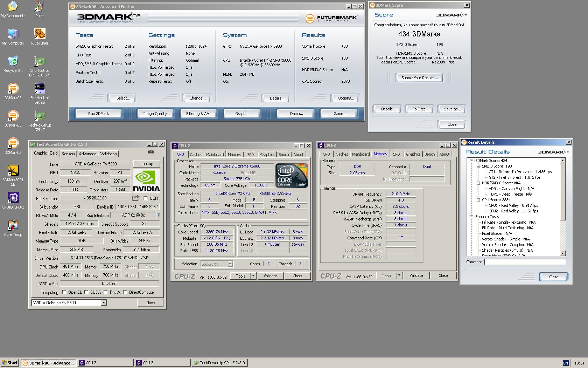Click Start button on taskbar
Viewport: 588px width, 368px height.
[x=10, y=363]
